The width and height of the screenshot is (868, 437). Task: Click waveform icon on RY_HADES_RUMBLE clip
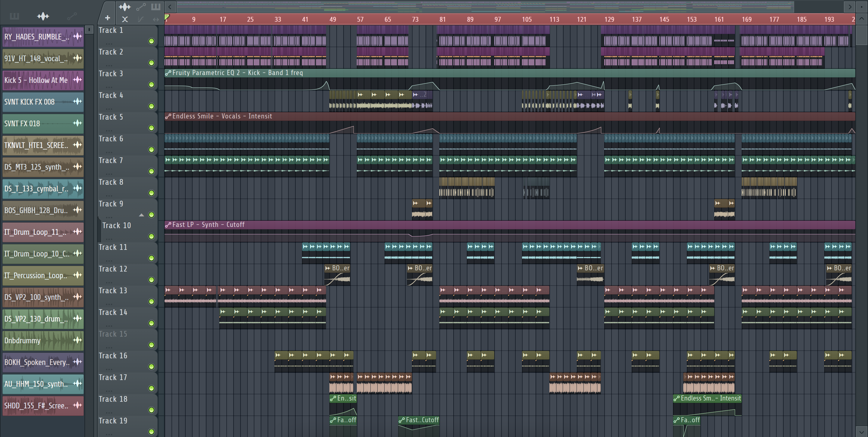tap(77, 36)
